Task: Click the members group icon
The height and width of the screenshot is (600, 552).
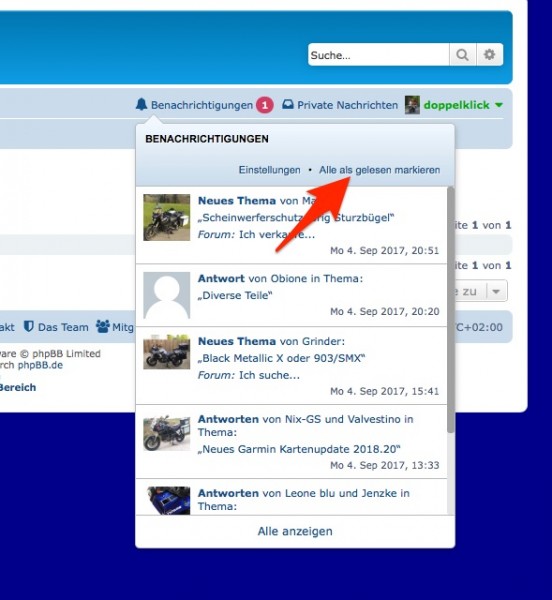Action: point(103,326)
